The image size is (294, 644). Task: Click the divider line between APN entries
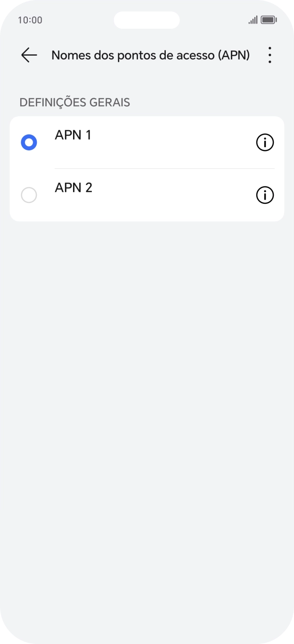point(164,168)
